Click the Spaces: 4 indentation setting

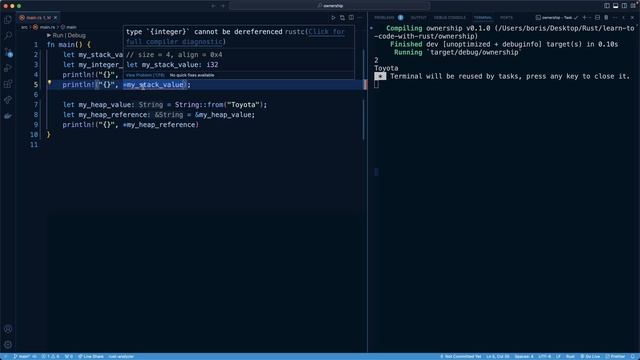point(524,356)
